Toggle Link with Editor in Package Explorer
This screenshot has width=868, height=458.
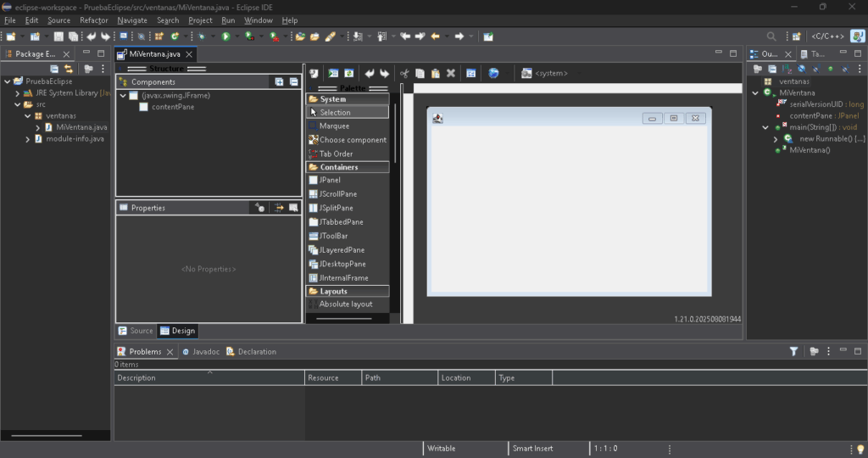(69, 69)
